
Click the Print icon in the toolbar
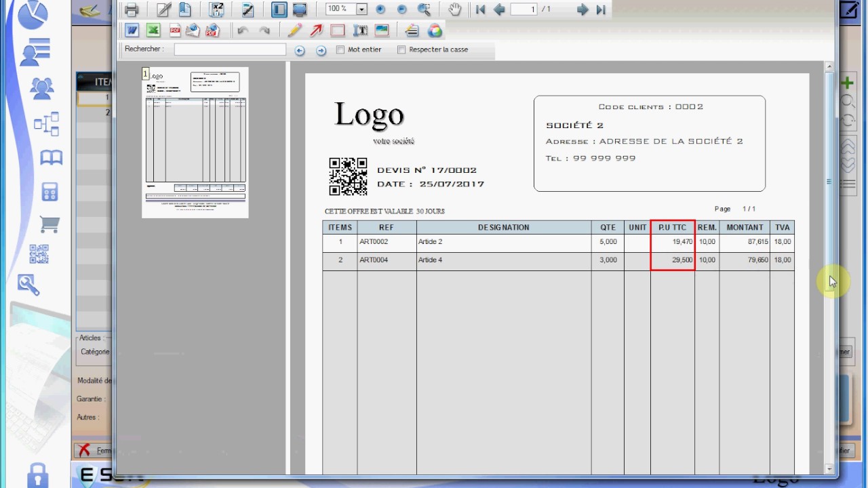(x=132, y=9)
